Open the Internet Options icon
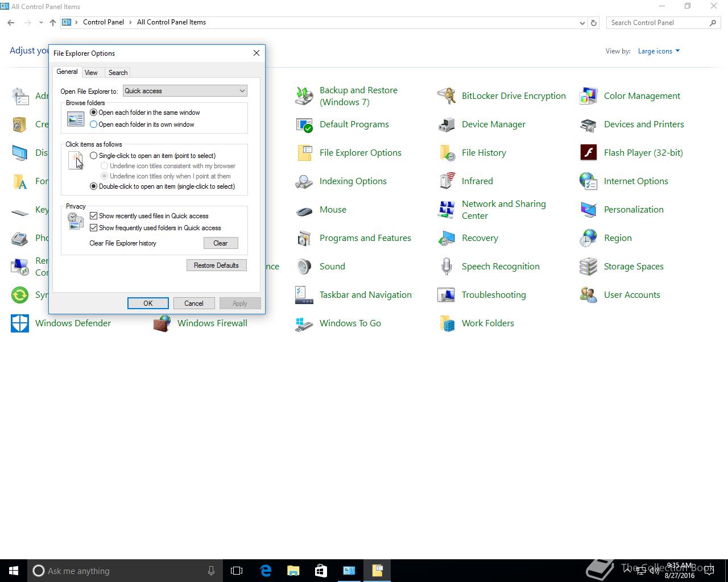Image resolution: width=728 pixels, height=582 pixels. pyautogui.click(x=589, y=181)
